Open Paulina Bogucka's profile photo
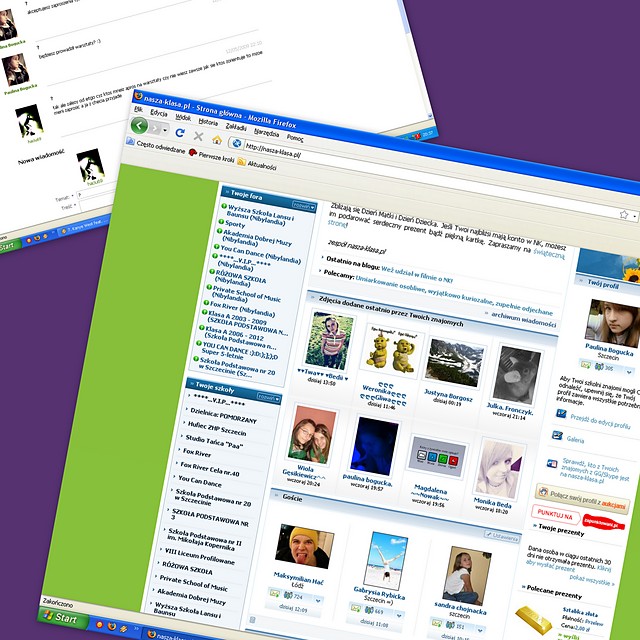 pyautogui.click(x=611, y=323)
